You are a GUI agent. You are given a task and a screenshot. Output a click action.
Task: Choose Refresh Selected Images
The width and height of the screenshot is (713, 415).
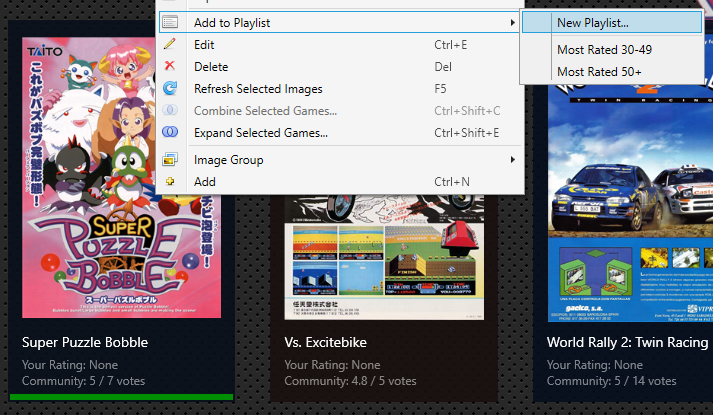coord(340,89)
